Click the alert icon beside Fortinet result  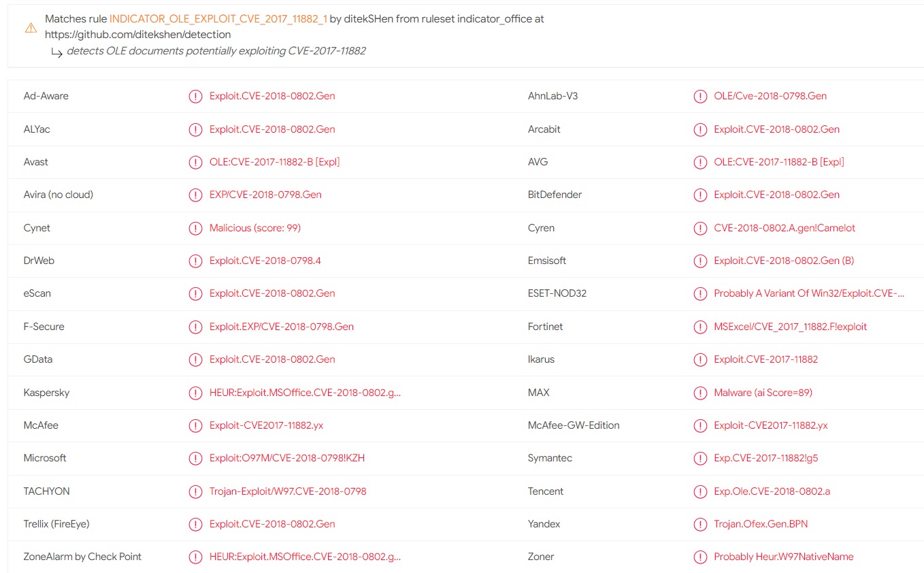pos(700,327)
